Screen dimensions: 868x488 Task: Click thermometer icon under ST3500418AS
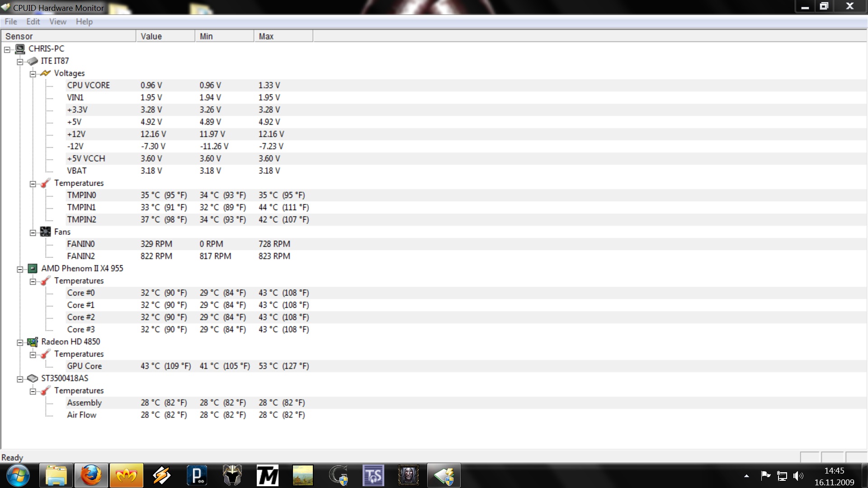pos(45,391)
